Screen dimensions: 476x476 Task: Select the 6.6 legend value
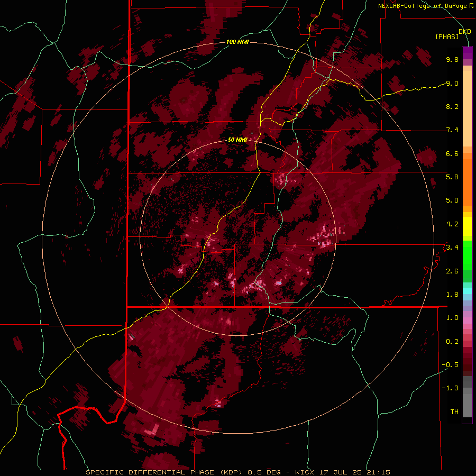[x=452, y=153]
